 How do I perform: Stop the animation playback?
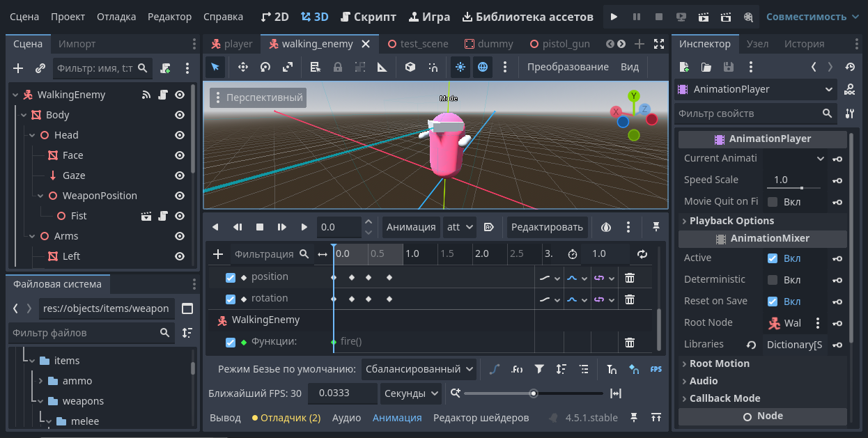[260, 227]
